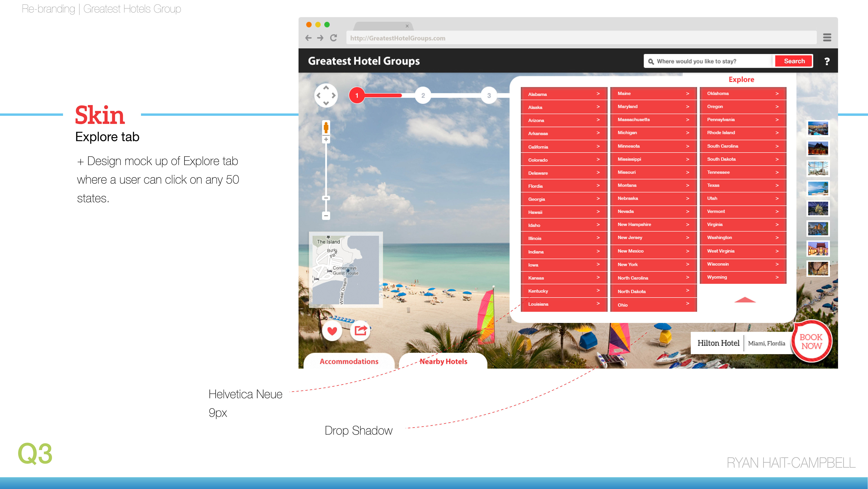Click the browser back arrow
Viewport: 868px width, 489px height.
308,38
